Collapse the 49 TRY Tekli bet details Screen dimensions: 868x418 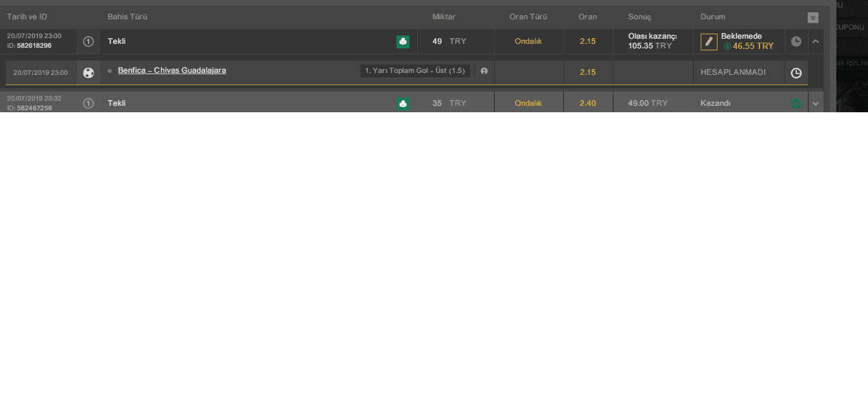pos(816,41)
